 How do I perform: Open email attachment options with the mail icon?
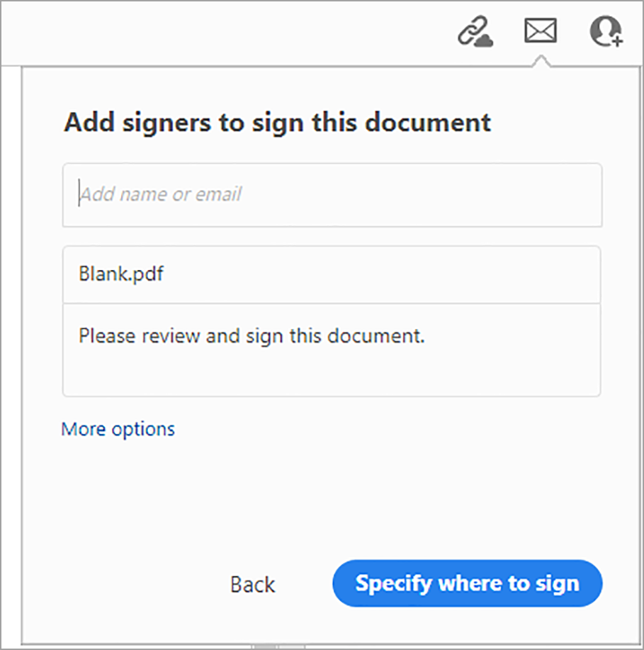tap(540, 30)
